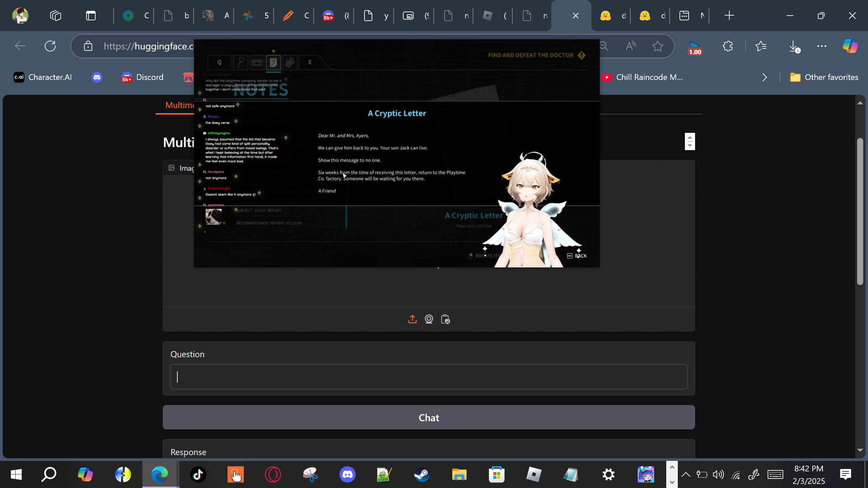Click the webcam capture icon
This screenshot has width=868, height=488.
click(429, 319)
